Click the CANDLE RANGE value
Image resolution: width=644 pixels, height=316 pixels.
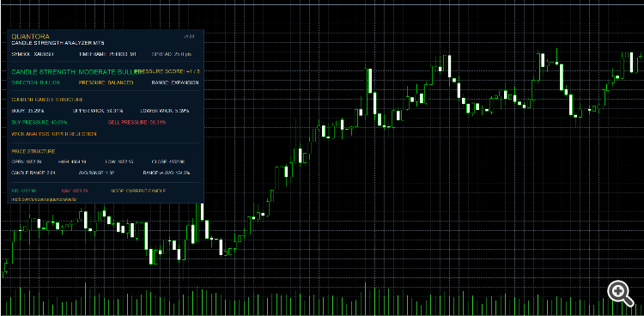33,173
